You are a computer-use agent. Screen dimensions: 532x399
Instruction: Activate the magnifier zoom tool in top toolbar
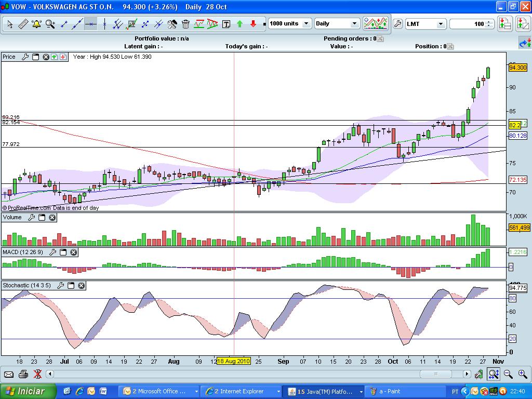[x=50, y=24]
